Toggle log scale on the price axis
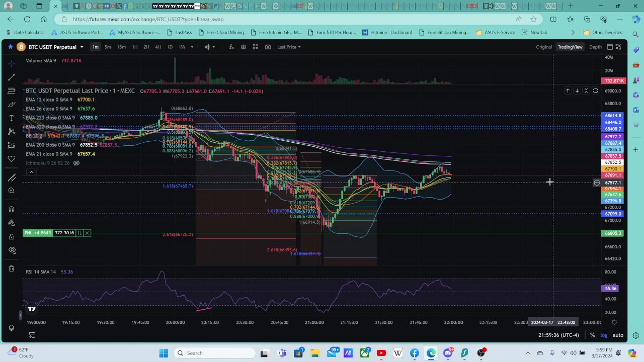Viewport: 644px width, 362px height. [604, 335]
